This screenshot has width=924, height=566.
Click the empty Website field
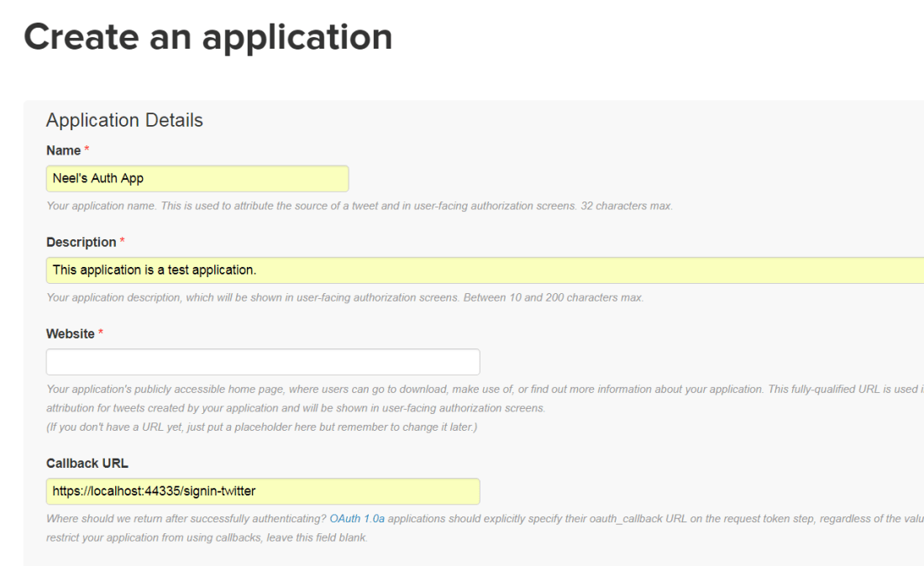click(262, 362)
